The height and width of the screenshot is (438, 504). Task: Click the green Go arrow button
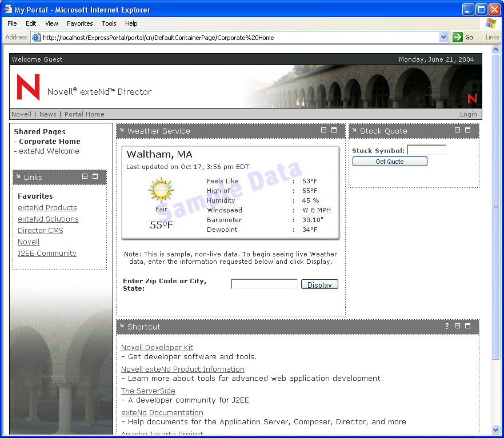(x=457, y=37)
